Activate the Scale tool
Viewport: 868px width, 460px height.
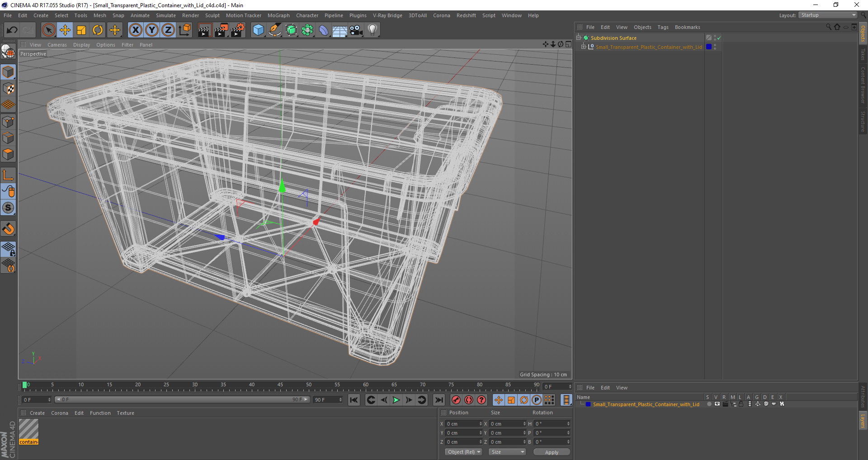(x=81, y=30)
